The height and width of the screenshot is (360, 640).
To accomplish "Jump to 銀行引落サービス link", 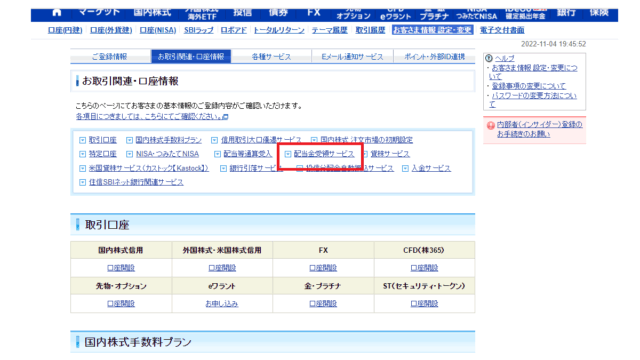I will click(x=256, y=168).
